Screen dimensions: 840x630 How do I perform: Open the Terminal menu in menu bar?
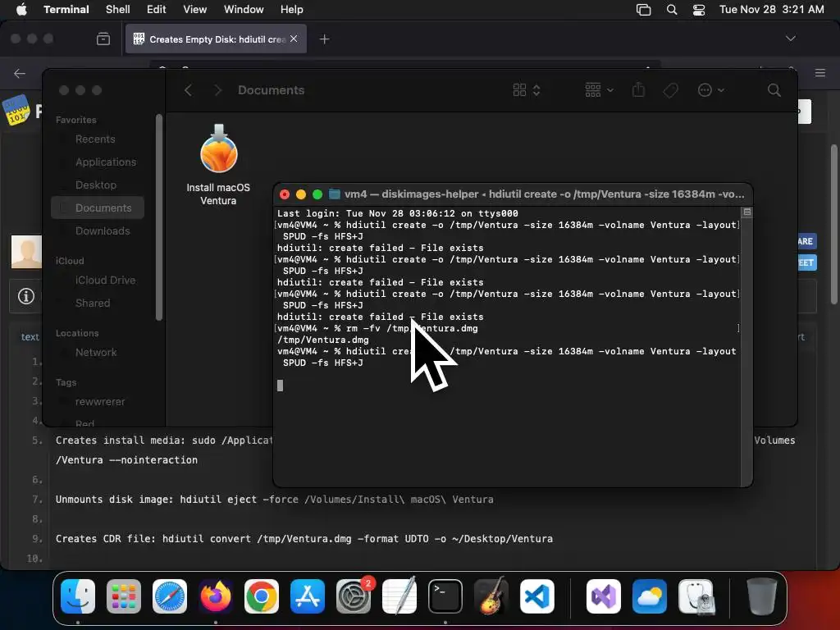[66, 9]
